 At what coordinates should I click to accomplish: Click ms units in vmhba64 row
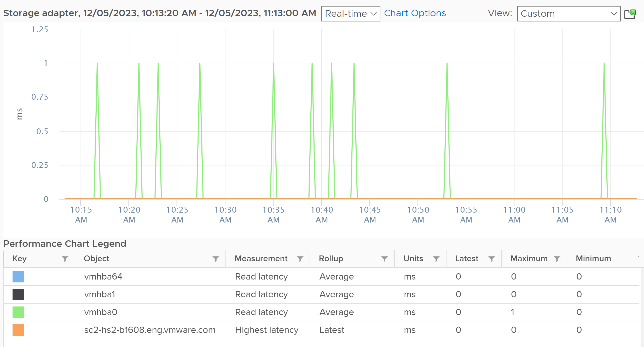pos(410,277)
